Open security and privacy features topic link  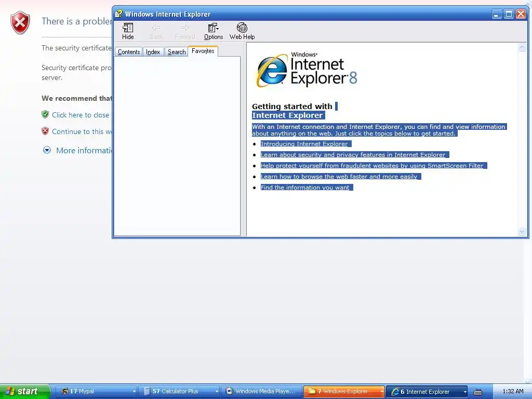point(353,155)
